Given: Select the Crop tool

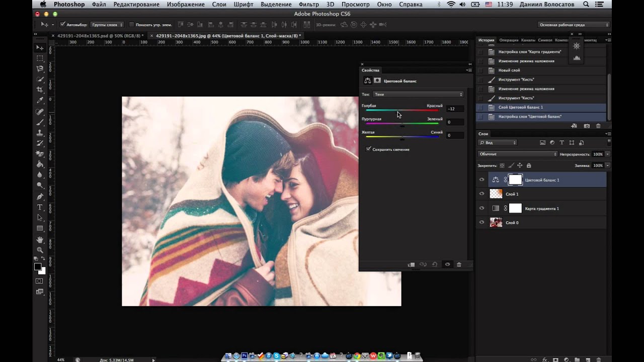Looking at the screenshot, I should tap(40, 90).
